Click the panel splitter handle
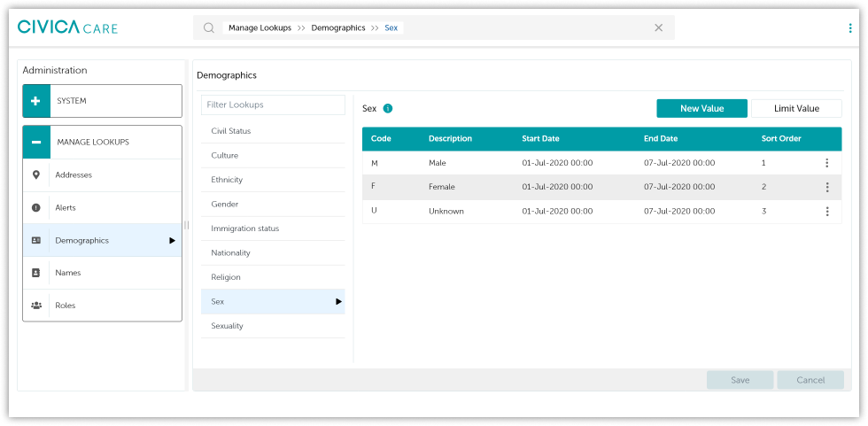The image size is (868, 426). coord(187,225)
